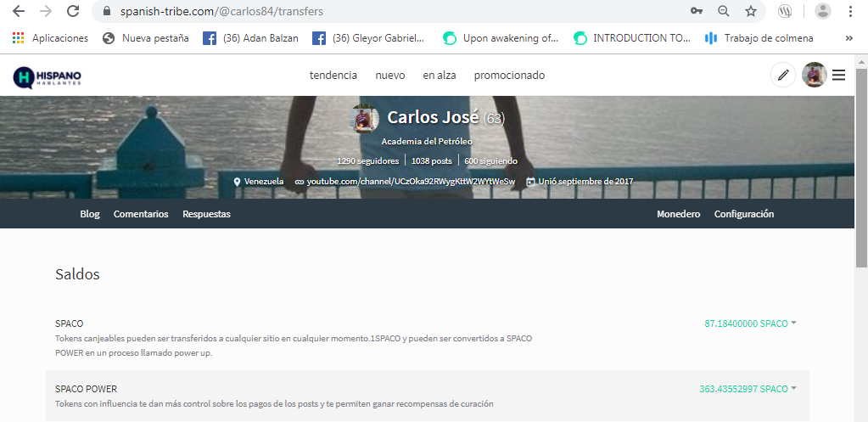Open the Upon awakening of bookmark
The width and height of the screenshot is (868, 422).
coord(501,38)
